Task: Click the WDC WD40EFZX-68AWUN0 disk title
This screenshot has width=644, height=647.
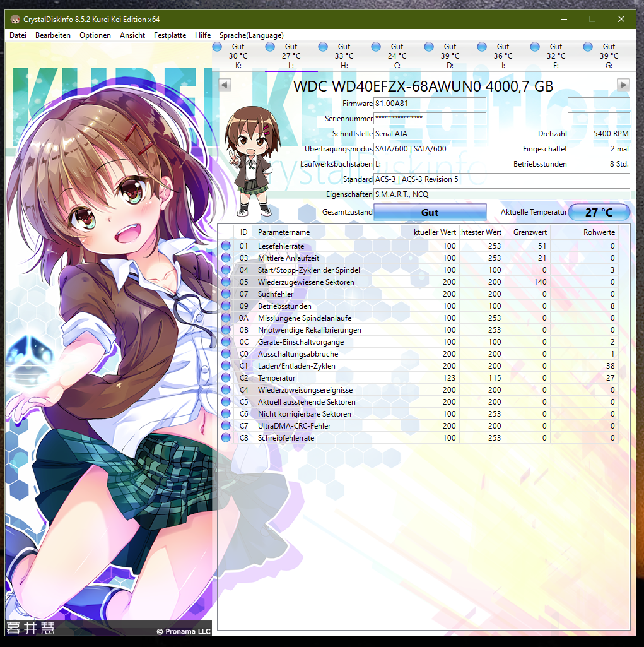Action: [x=423, y=86]
